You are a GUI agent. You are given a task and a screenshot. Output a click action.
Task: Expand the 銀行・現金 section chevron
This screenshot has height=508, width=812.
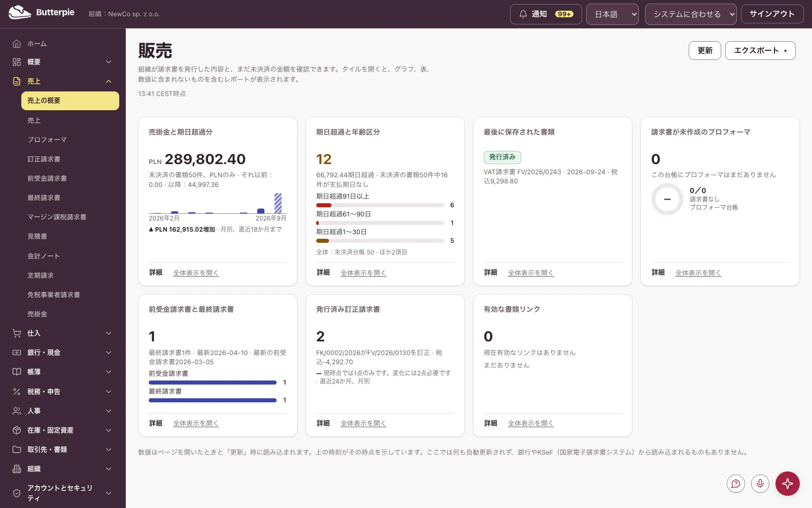[x=109, y=353]
